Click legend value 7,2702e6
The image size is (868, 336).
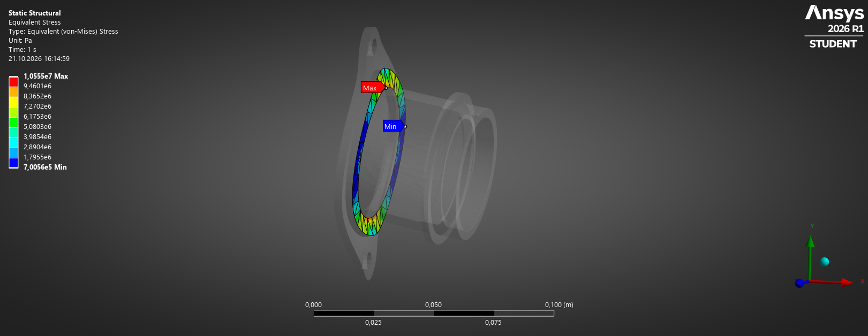pyautogui.click(x=37, y=106)
